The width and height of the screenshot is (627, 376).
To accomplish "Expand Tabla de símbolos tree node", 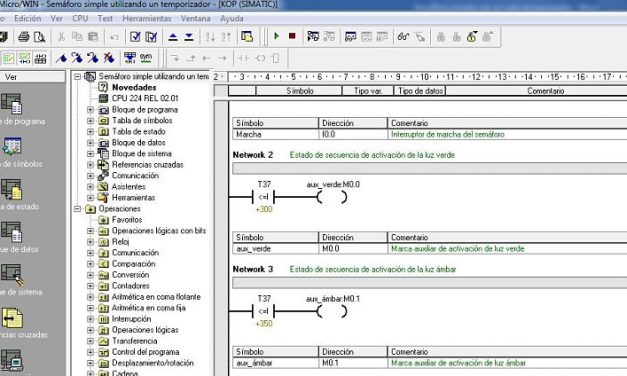I will tap(90, 120).
